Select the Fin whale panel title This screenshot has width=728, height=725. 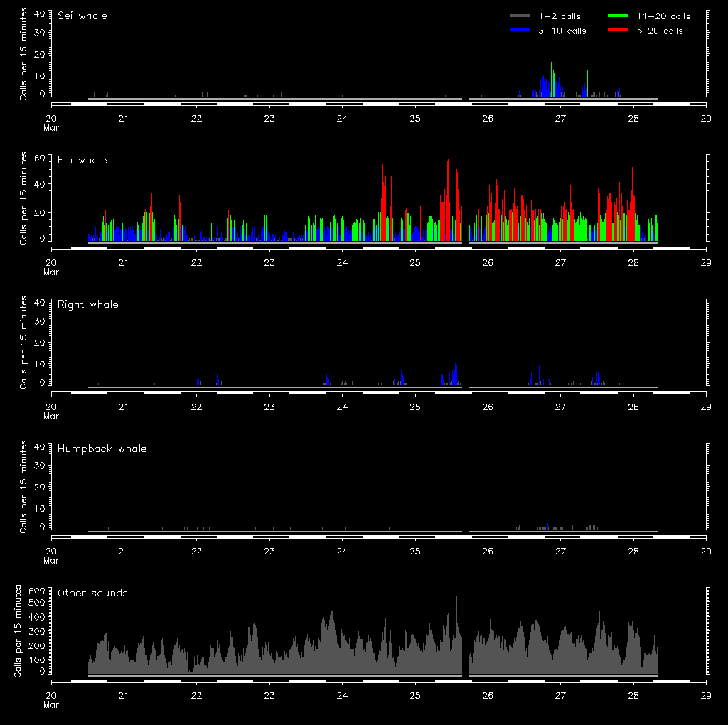pos(82,160)
